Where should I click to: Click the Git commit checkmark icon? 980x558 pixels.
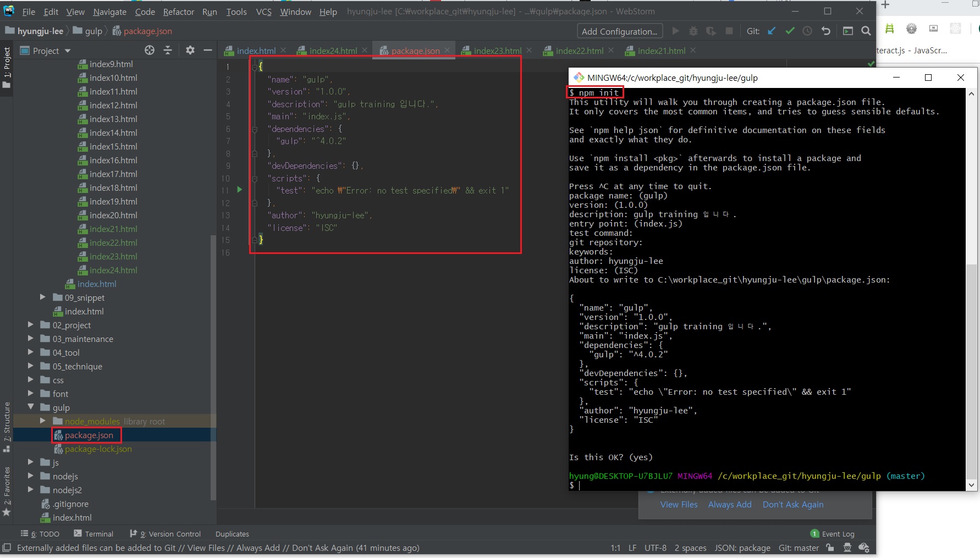790,31
